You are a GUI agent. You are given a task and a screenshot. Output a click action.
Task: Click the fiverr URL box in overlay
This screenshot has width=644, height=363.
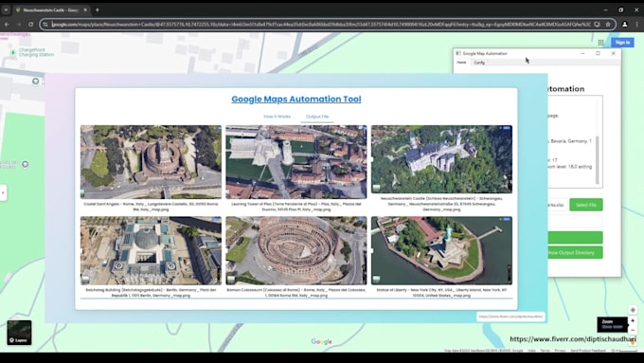click(510, 317)
